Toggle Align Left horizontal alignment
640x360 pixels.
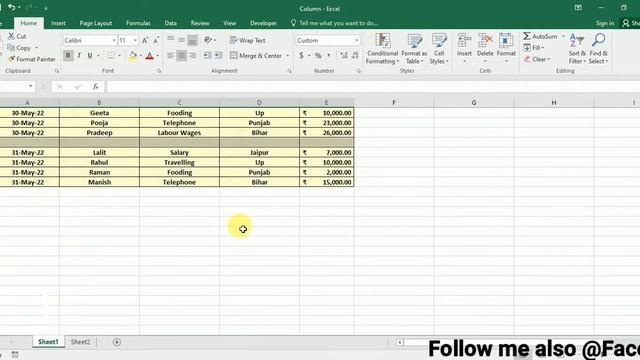click(171, 56)
